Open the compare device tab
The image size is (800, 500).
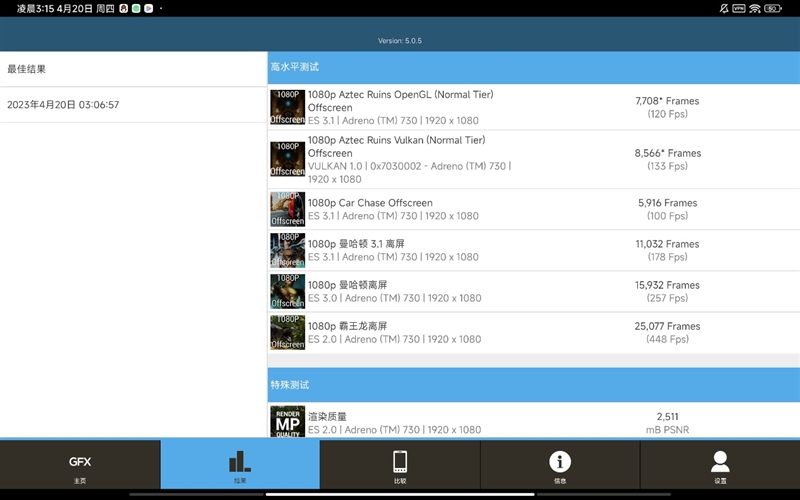click(400, 465)
